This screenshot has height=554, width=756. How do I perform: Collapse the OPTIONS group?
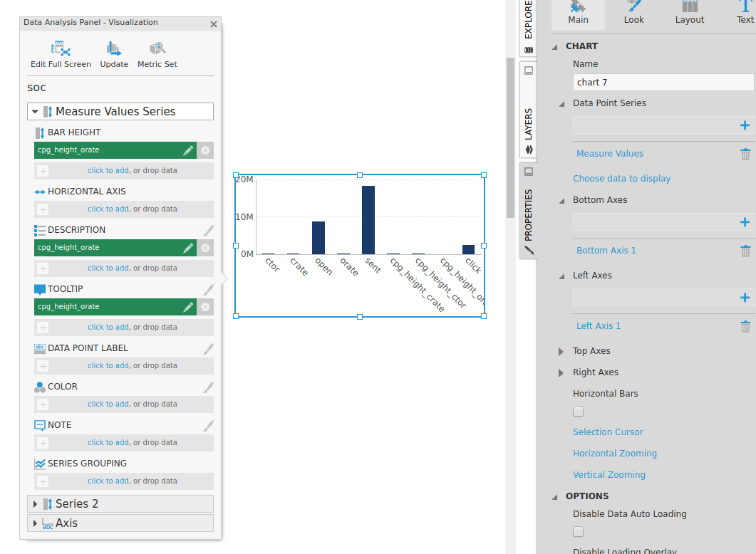click(555, 496)
